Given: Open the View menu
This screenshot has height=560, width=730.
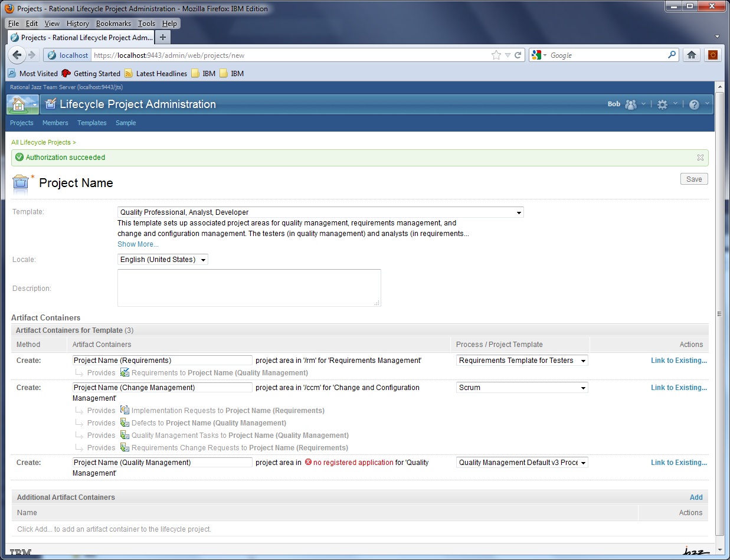Looking at the screenshot, I should pos(52,24).
